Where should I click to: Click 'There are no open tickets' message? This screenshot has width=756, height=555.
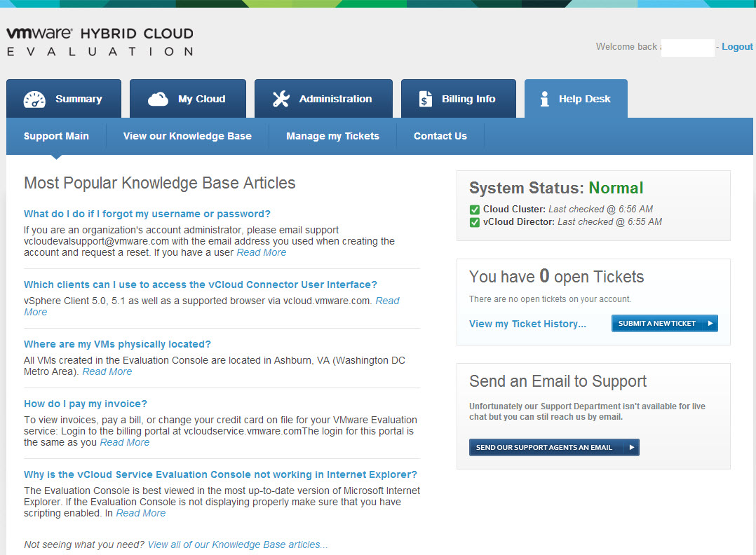tap(550, 299)
